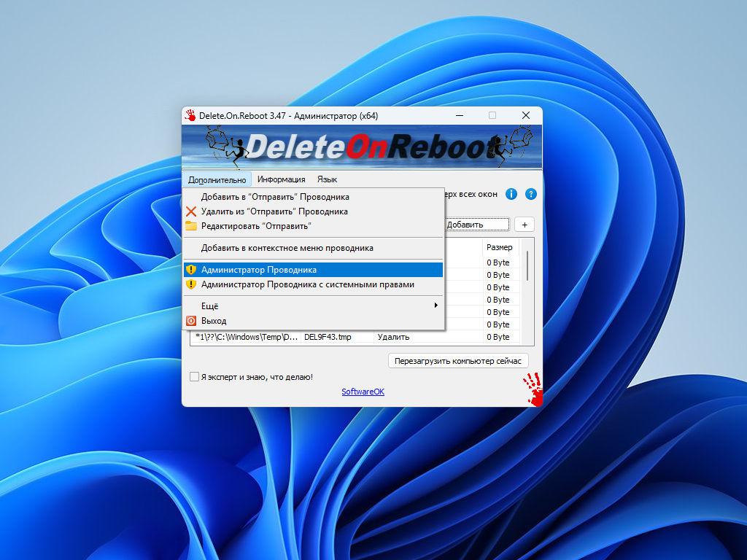
Task: Click the shield icon of the системными правами entry
Action: pos(191,284)
